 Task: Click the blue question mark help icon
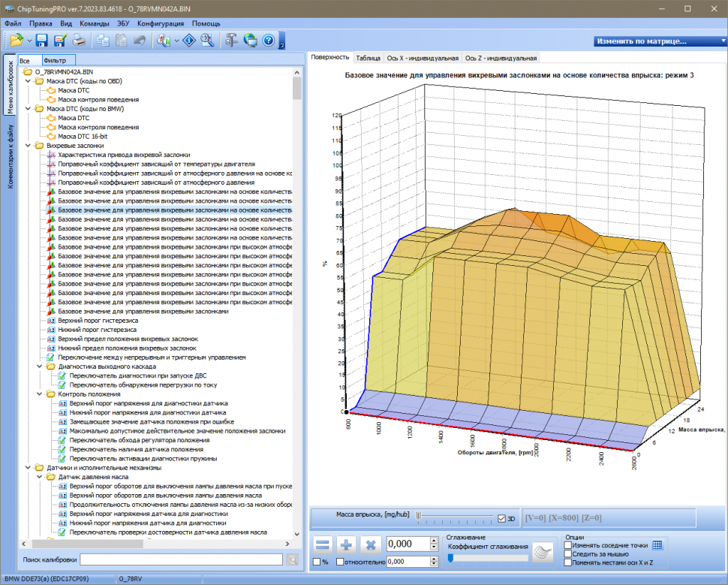coord(268,40)
